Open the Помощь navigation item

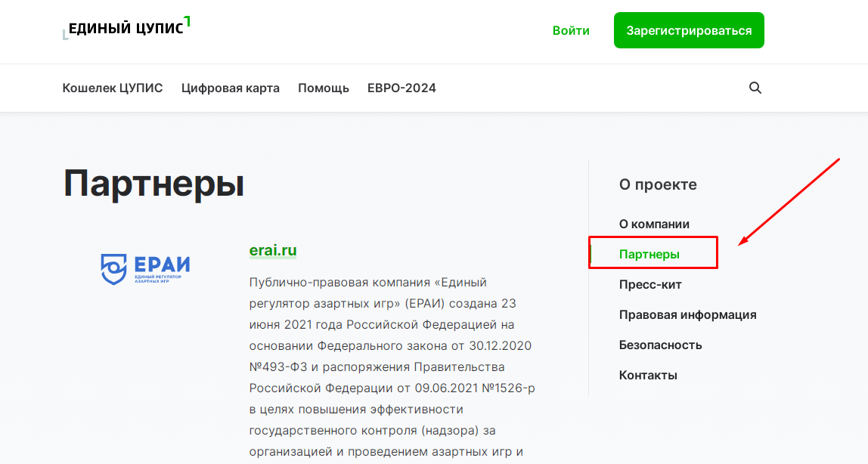(324, 88)
